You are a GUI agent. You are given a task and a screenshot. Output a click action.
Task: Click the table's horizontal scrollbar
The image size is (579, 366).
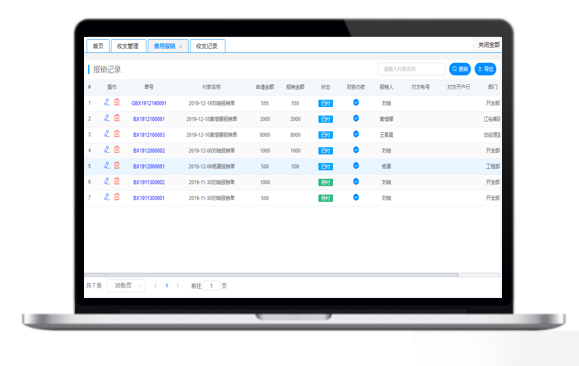pos(271,275)
